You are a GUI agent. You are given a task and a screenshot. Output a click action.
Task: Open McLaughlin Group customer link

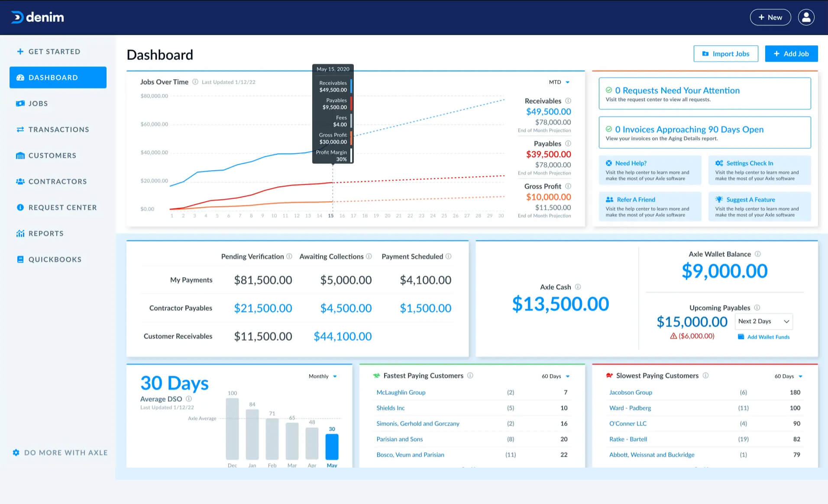pos(401,392)
